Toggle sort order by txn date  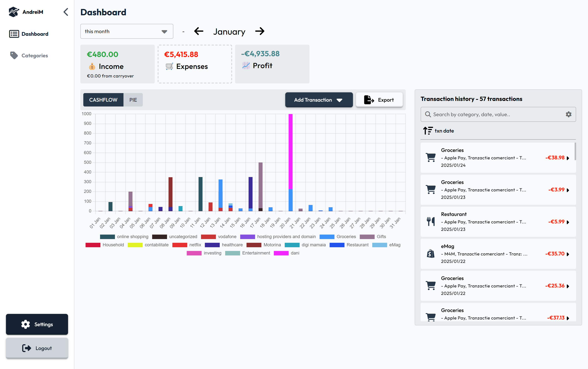tap(439, 131)
